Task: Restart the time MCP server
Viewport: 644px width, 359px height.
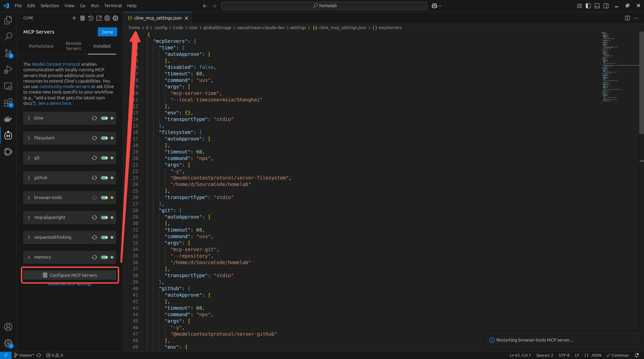Action: (x=94, y=118)
